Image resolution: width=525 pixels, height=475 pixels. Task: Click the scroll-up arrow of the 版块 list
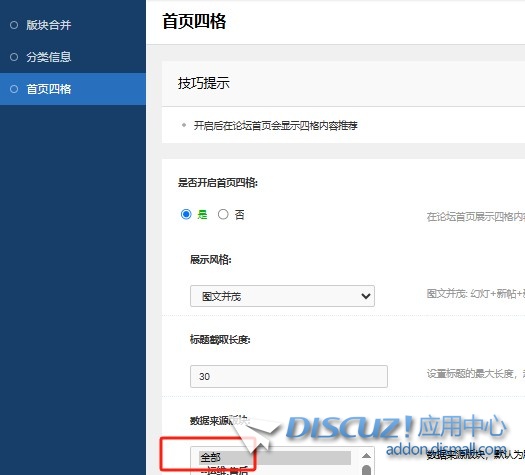tap(366, 456)
